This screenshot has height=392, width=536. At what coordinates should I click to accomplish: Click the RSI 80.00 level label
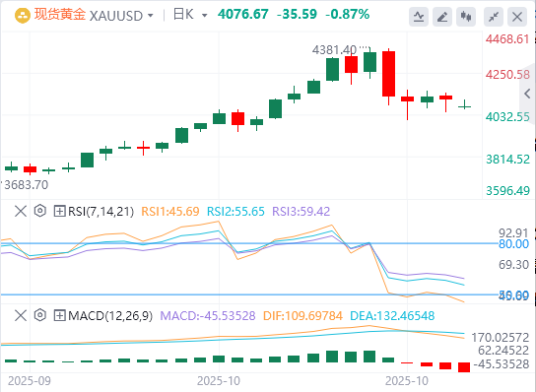[x=513, y=244]
